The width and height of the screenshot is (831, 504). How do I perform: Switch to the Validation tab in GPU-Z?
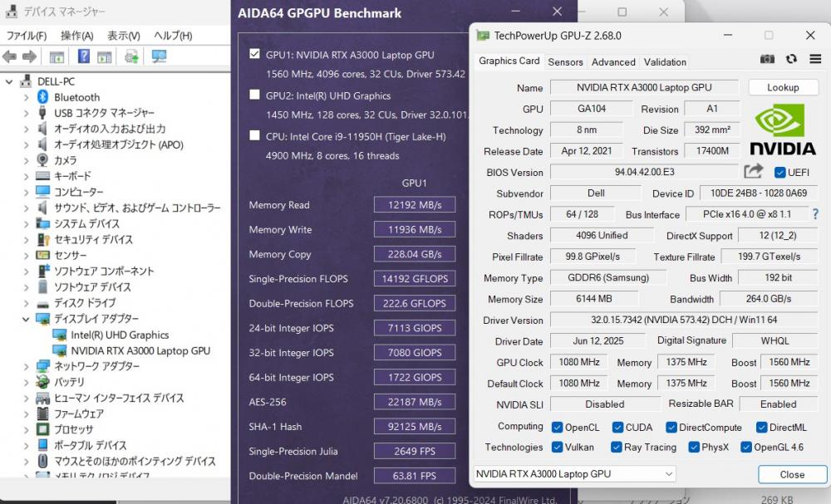point(665,62)
